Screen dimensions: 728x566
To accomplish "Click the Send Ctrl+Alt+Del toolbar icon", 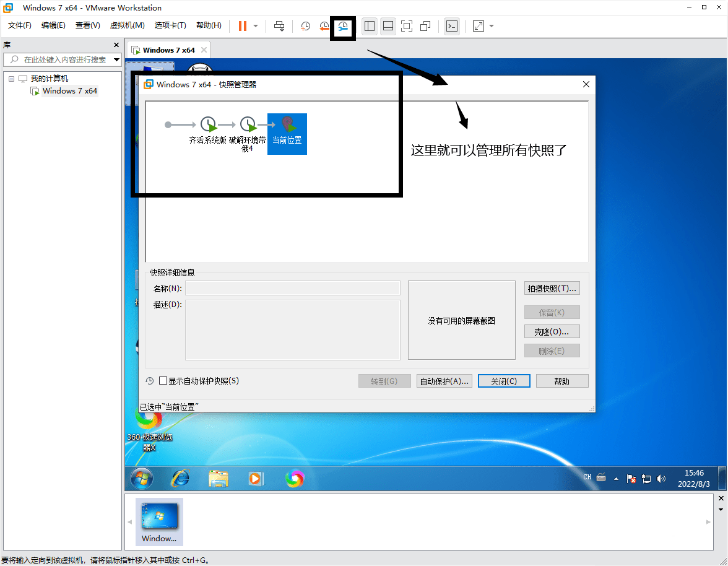I will coord(279,26).
